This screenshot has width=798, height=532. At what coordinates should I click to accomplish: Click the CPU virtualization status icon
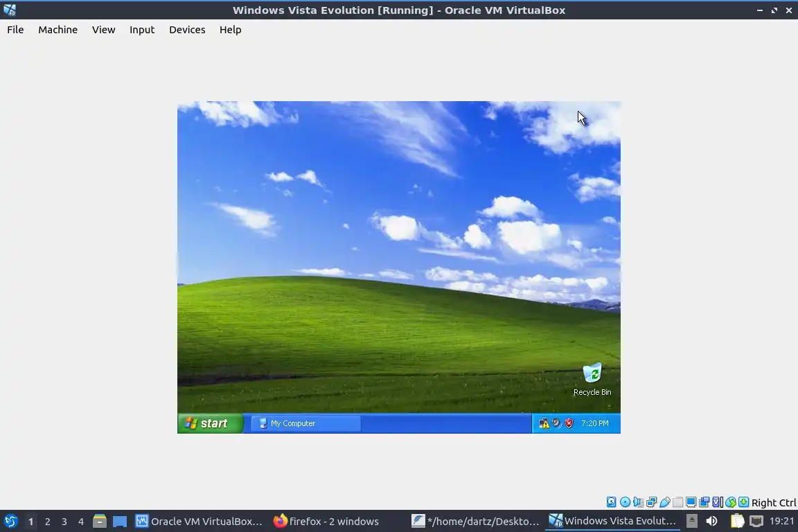click(x=718, y=502)
